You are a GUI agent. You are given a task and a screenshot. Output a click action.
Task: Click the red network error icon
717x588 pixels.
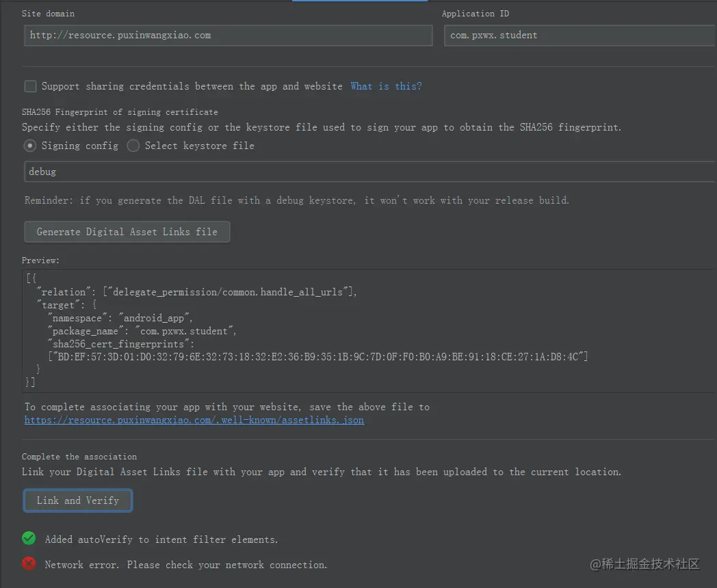tap(29, 563)
